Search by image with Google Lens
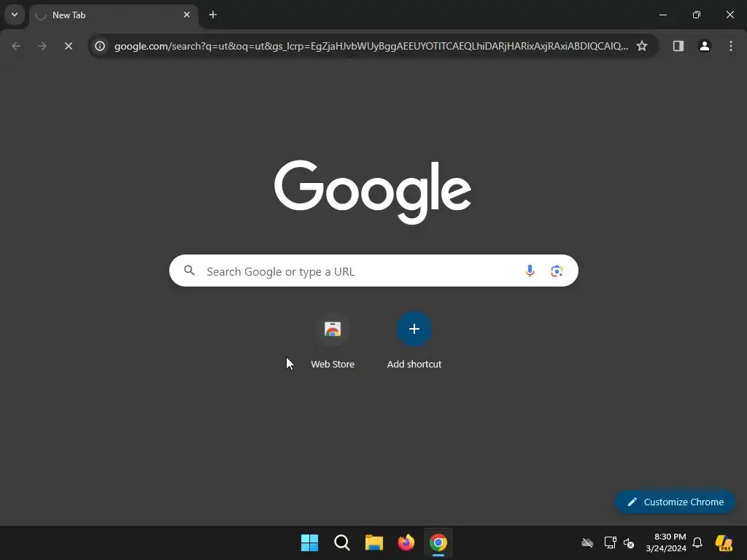The width and height of the screenshot is (747, 560). (557, 271)
